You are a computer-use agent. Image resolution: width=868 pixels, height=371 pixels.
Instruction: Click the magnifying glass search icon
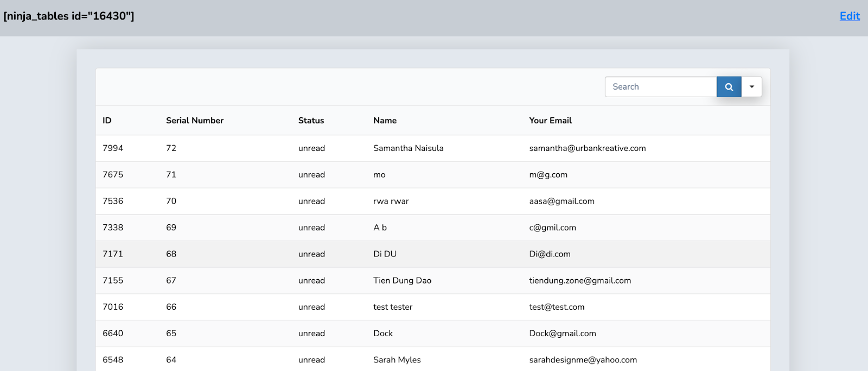pyautogui.click(x=729, y=87)
